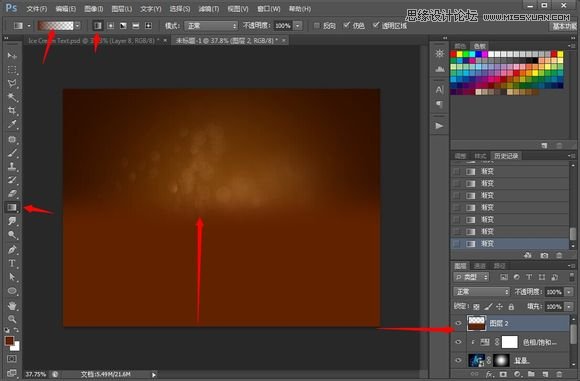
Task: Select the Lasso tool
Action: pos(12,84)
